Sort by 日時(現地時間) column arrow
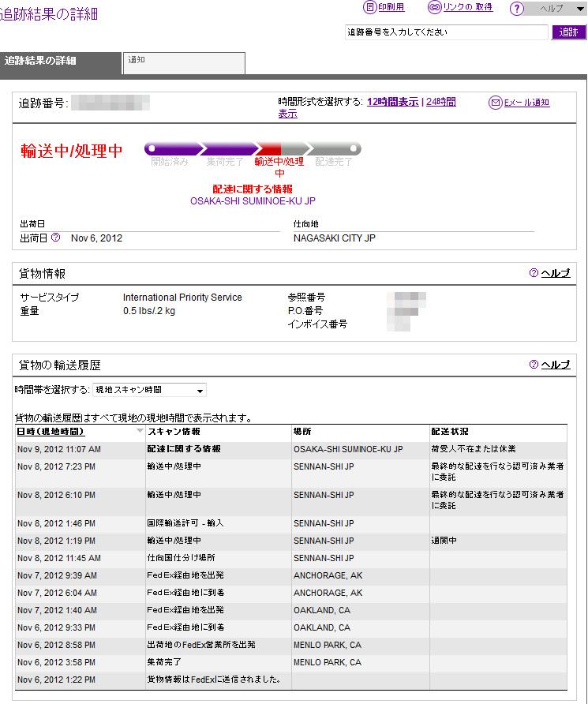This screenshot has height=704, width=588. (140, 431)
